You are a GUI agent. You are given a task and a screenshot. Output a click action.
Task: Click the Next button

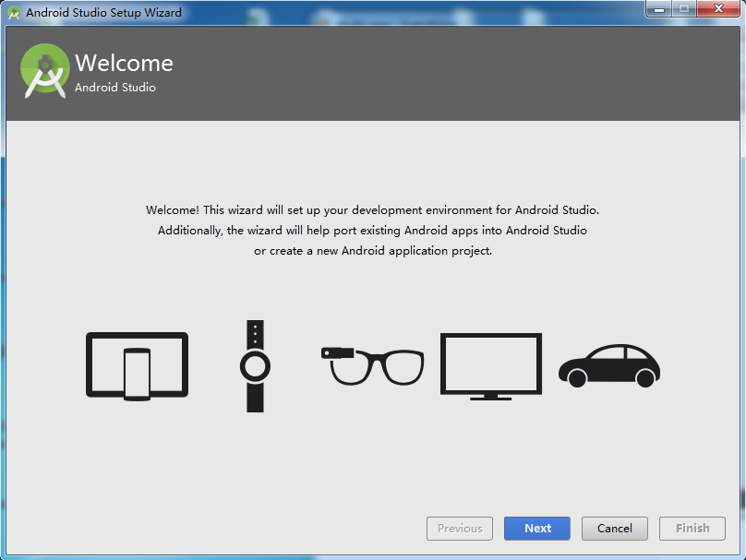click(537, 528)
